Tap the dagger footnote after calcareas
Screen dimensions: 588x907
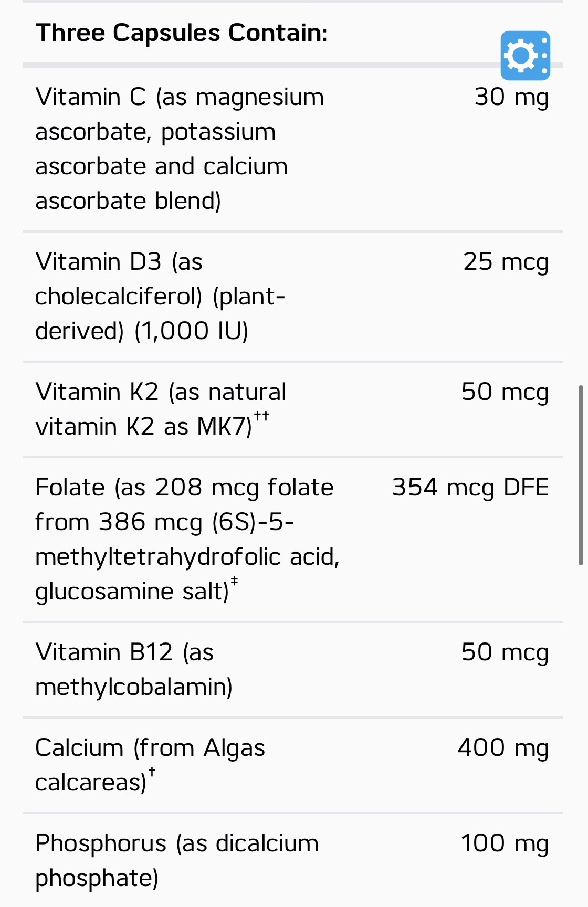[x=152, y=772]
